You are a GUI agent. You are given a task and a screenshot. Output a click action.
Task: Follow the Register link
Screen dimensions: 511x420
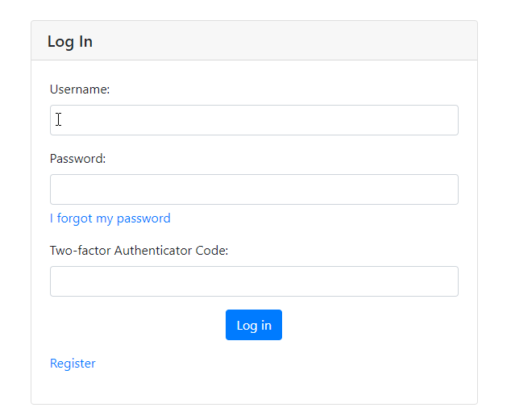73,364
